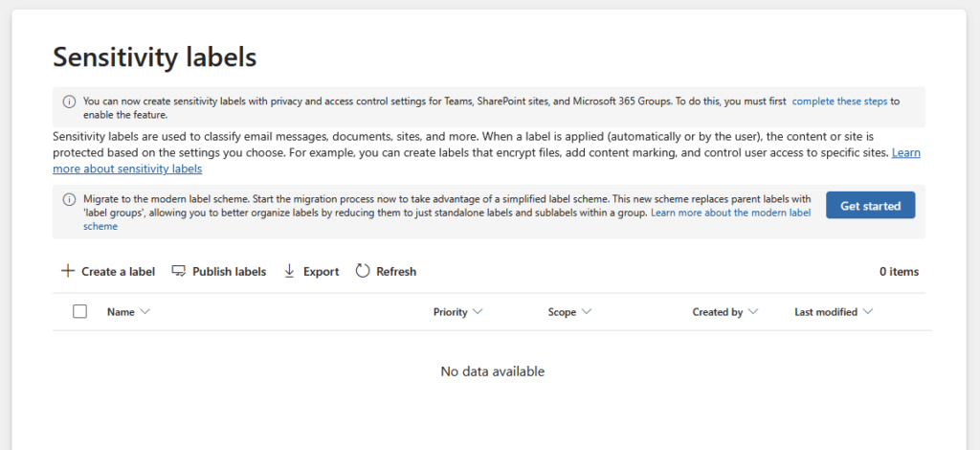Click the Sensitivity labels page heading

[x=155, y=56]
